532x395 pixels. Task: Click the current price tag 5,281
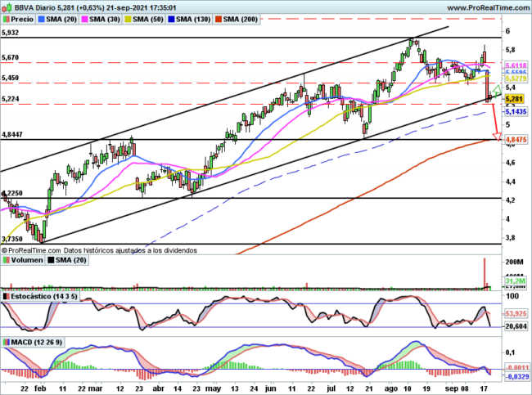point(514,99)
